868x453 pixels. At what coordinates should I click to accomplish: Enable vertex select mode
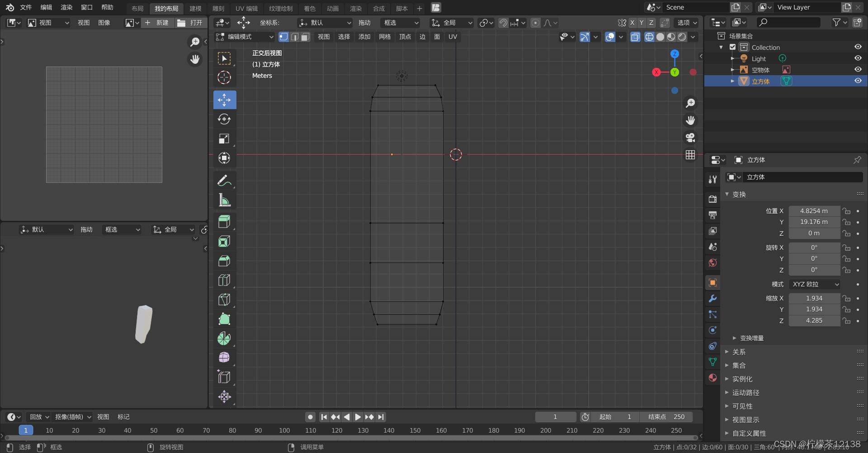point(284,37)
